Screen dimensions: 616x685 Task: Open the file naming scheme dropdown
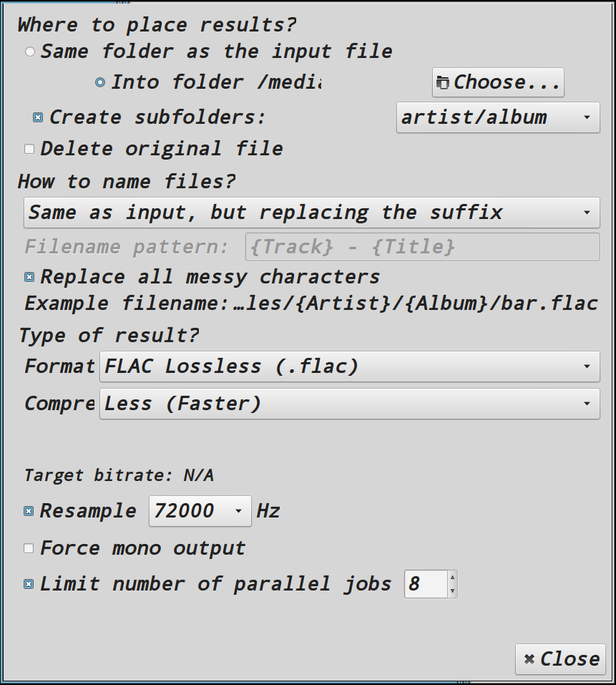tap(312, 213)
